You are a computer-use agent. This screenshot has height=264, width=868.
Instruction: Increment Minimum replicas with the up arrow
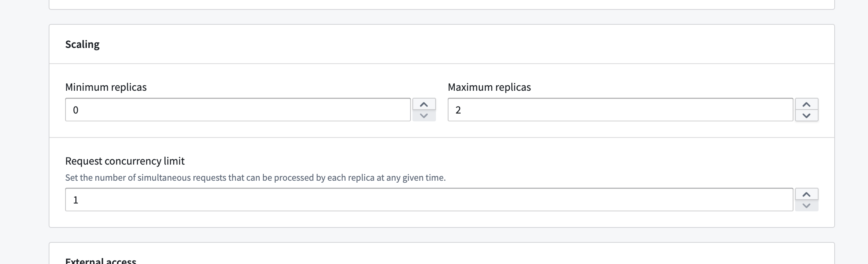(x=424, y=104)
